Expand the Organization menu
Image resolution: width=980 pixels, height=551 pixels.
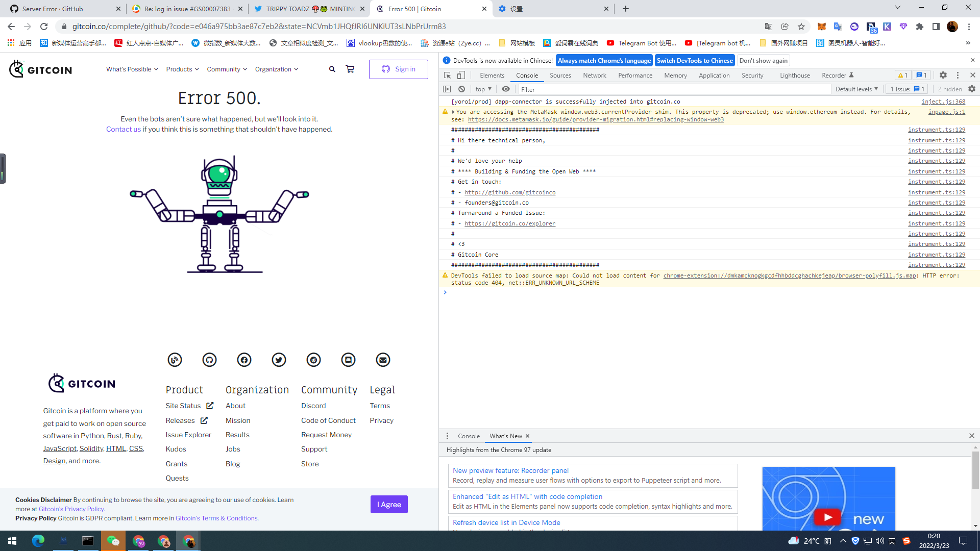click(277, 69)
